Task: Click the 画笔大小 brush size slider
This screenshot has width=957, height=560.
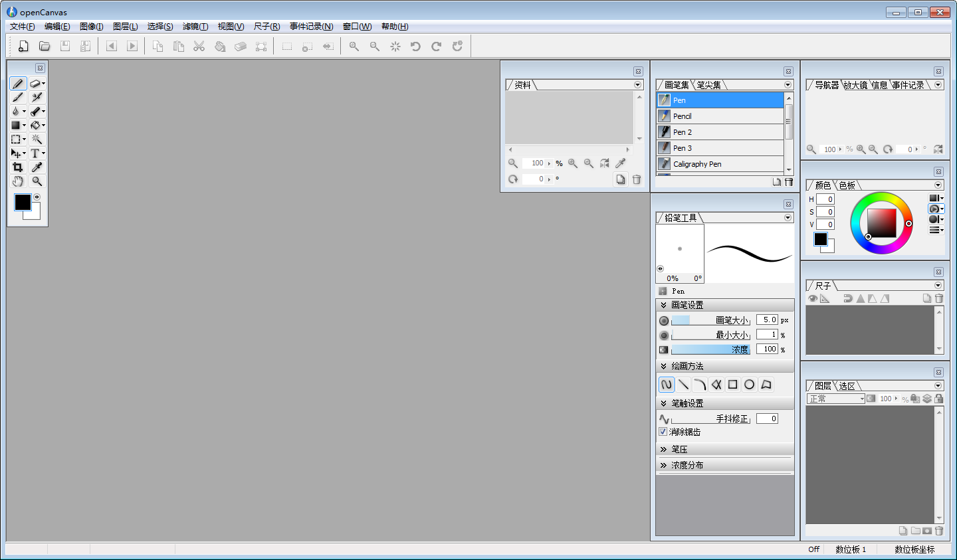Action: (x=710, y=320)
